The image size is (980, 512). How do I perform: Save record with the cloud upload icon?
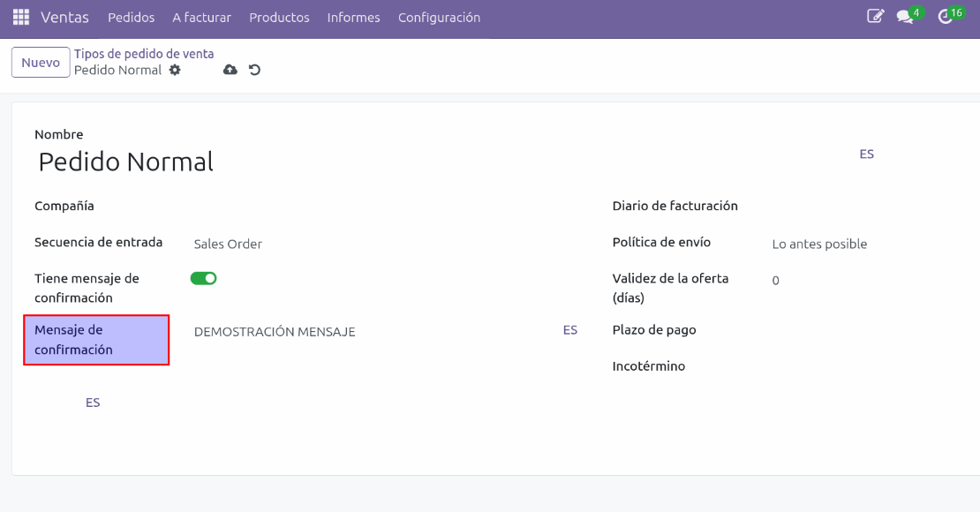coord(230,71)
